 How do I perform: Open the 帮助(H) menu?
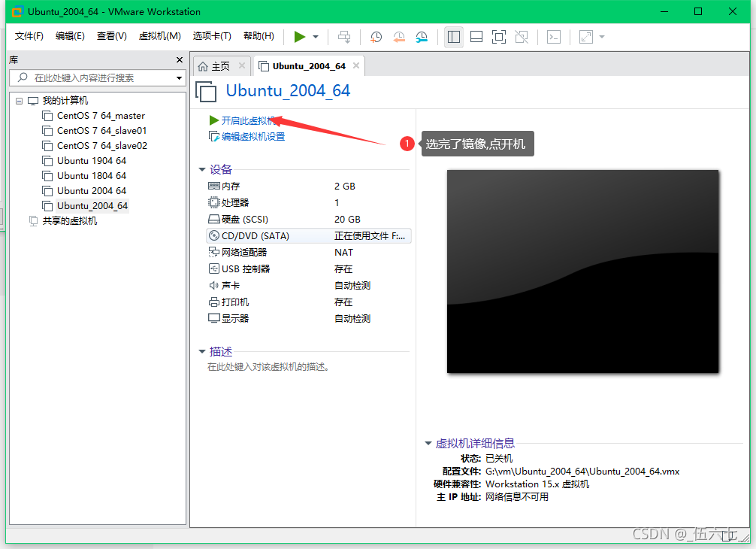[259, 36]
